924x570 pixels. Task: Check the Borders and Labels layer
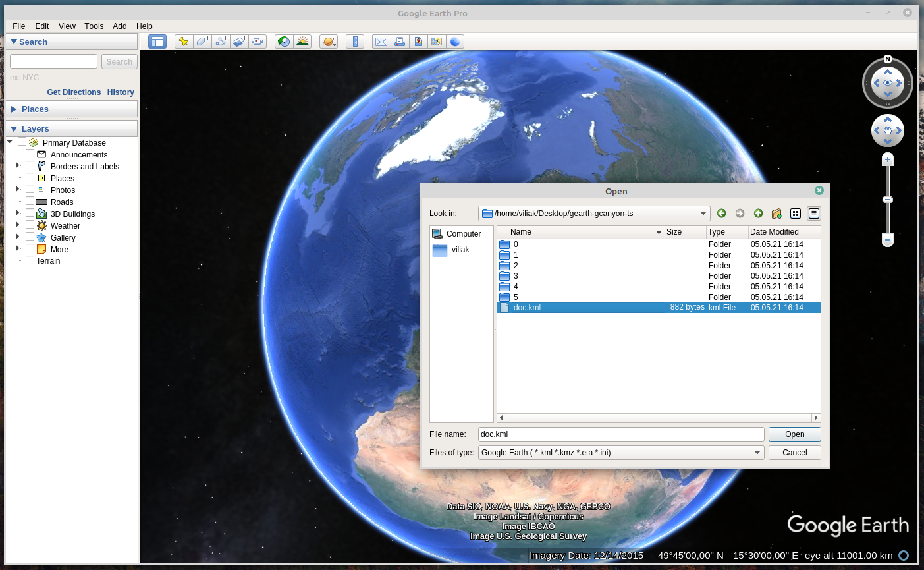tap(30, 165)
